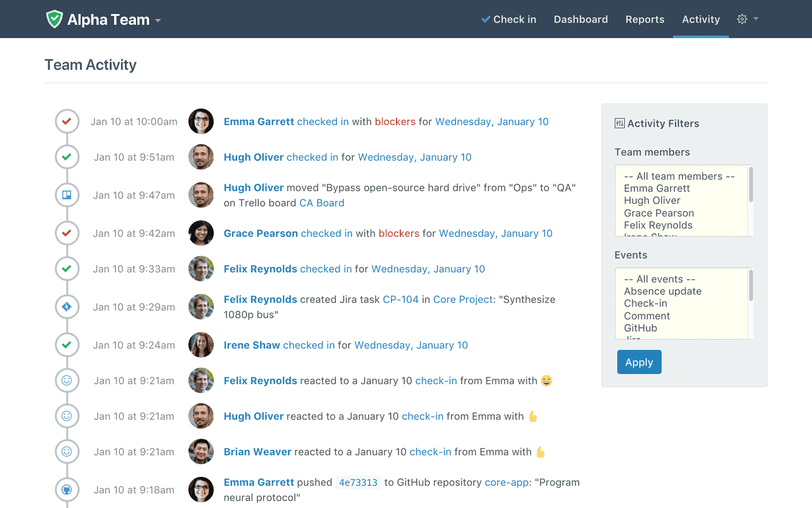
Task: Click the Team members list scrollbar
Action: [751, 201]
